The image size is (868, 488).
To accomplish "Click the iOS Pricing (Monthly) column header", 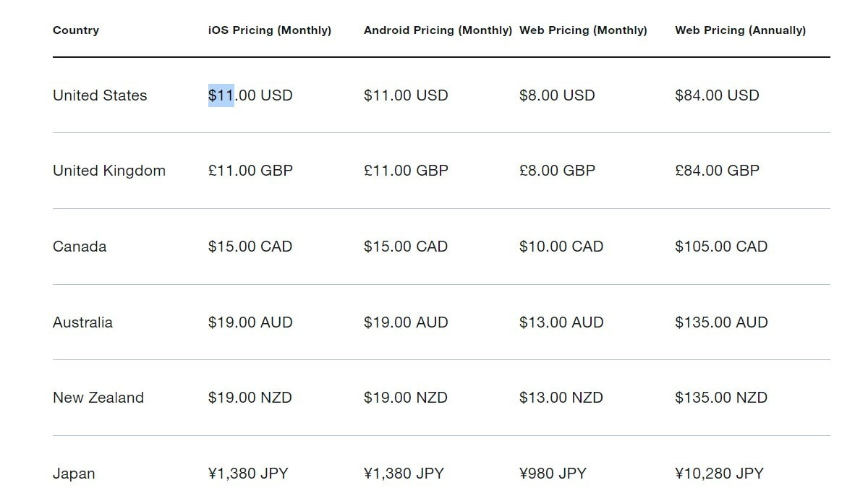I will click(x=269, y=30).
